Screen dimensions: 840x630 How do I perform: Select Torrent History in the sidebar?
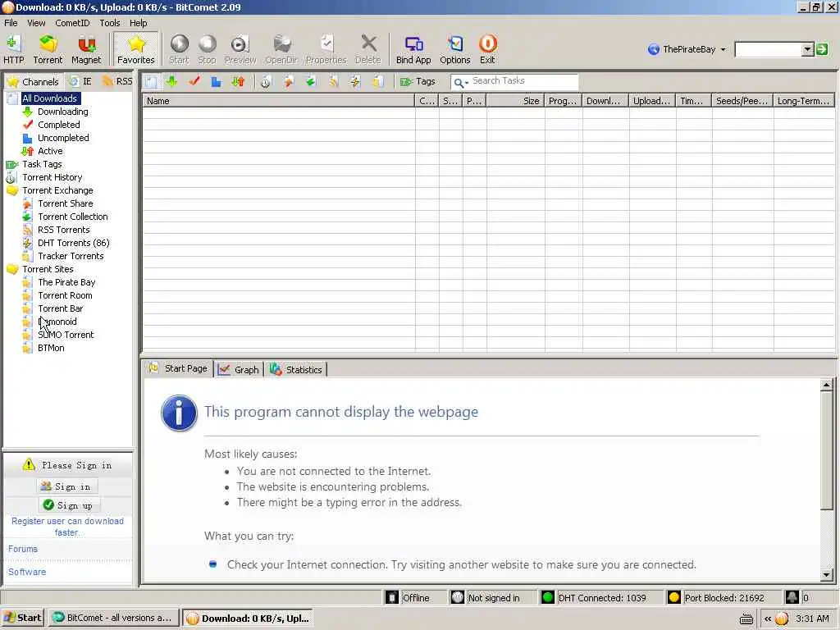[x=52, y=177]
